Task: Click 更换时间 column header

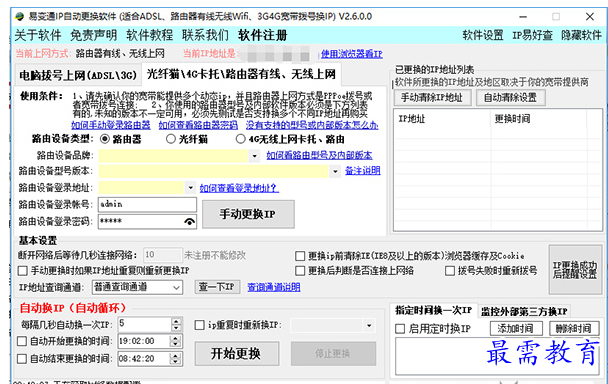Action: coord(539,119)
